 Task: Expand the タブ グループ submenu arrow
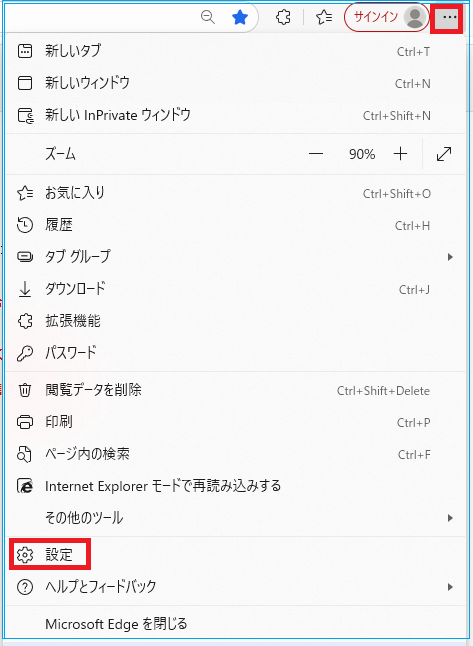click(x=450, y=257)
